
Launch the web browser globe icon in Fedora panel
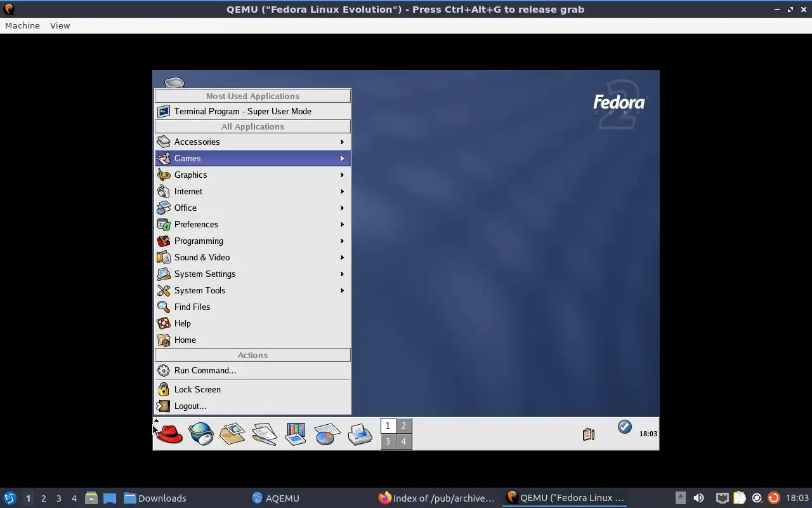201,434
